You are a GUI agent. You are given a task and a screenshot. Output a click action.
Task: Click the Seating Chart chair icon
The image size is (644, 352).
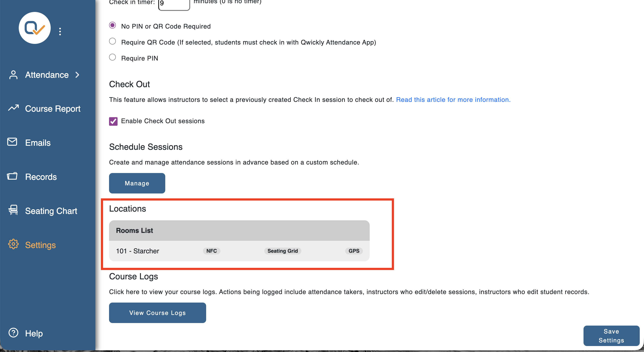point(13,210)
